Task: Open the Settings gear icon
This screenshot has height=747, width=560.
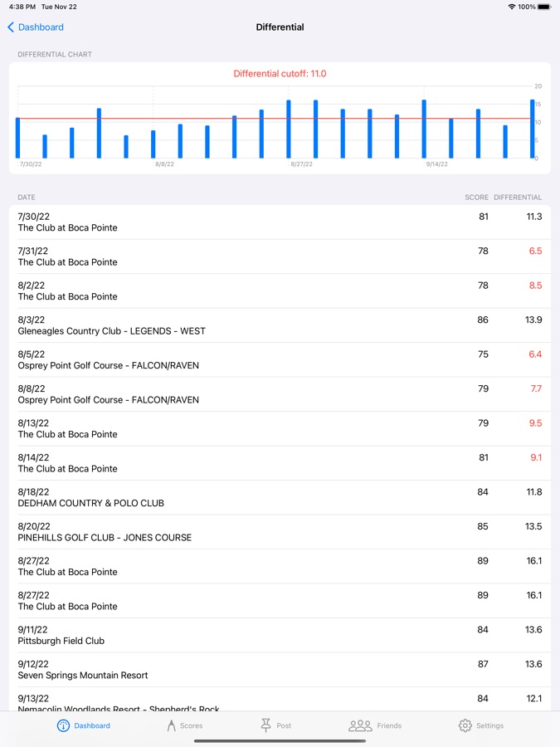Action: pos(465,725)
